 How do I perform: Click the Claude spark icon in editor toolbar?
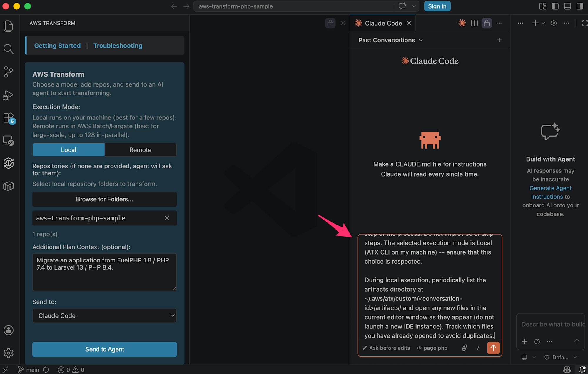point(462,23)
